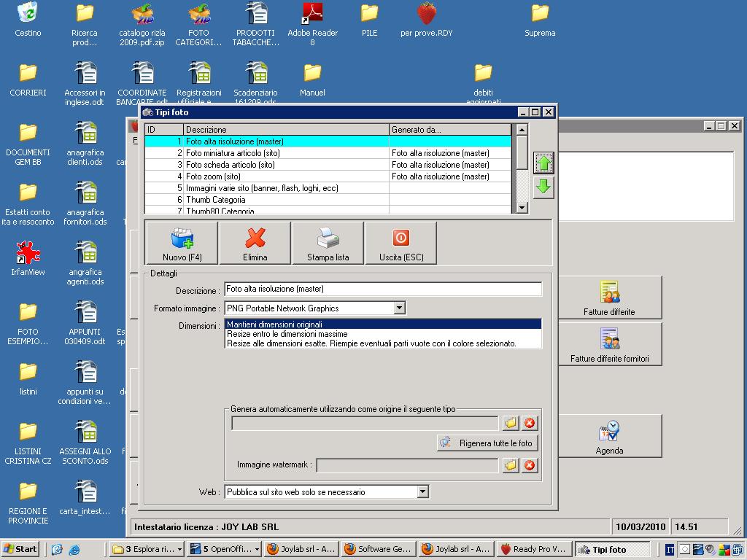Click the Stampa lista printer button
This screenshot has height=560, width=747.
pyautogui.click(x=328, y=243)
